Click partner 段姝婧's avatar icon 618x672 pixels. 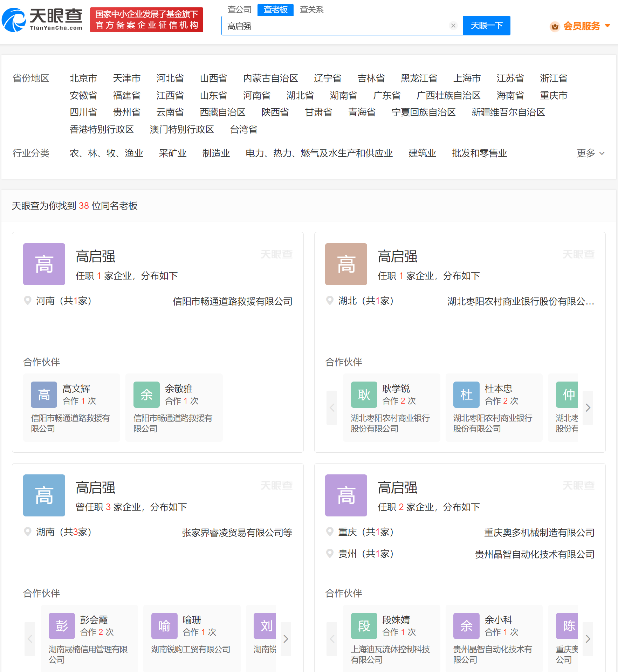364,625
